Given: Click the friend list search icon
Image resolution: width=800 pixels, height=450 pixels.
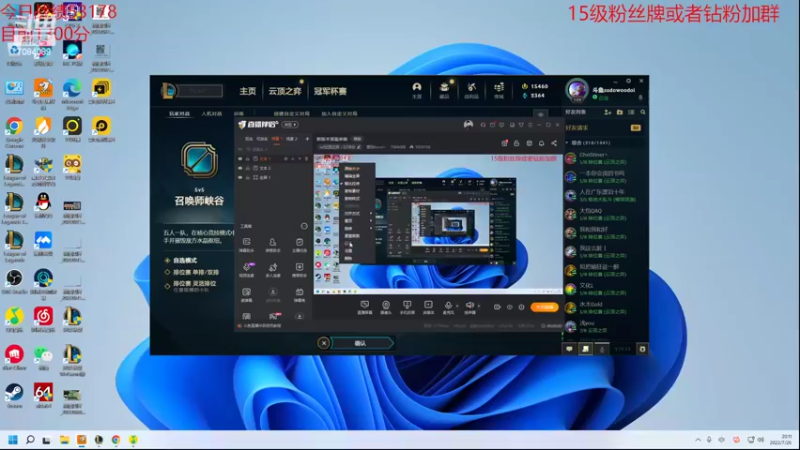Looking at the screenshot, I should 643,112.
